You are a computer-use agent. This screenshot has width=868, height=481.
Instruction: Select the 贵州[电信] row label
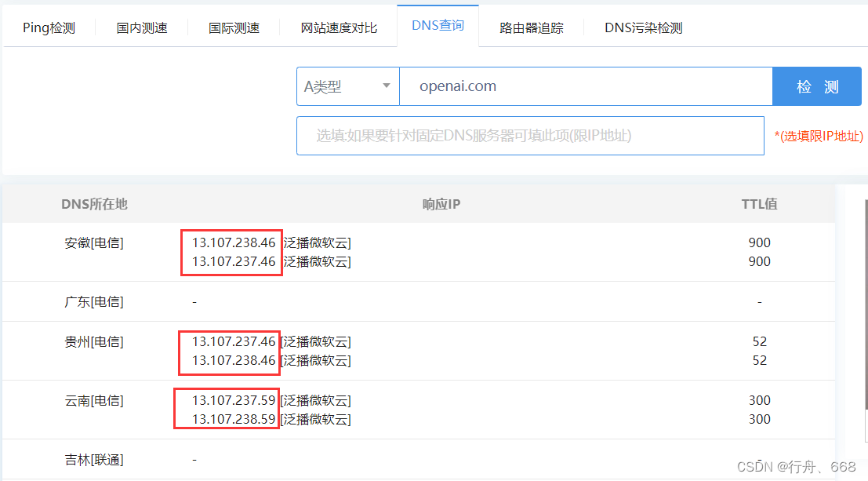coord(94,341)
